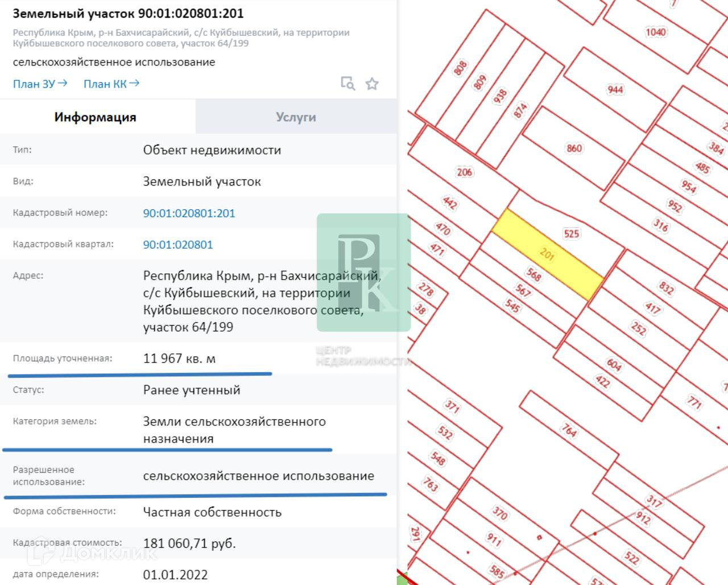Click parcel 832 on the map

666,286
